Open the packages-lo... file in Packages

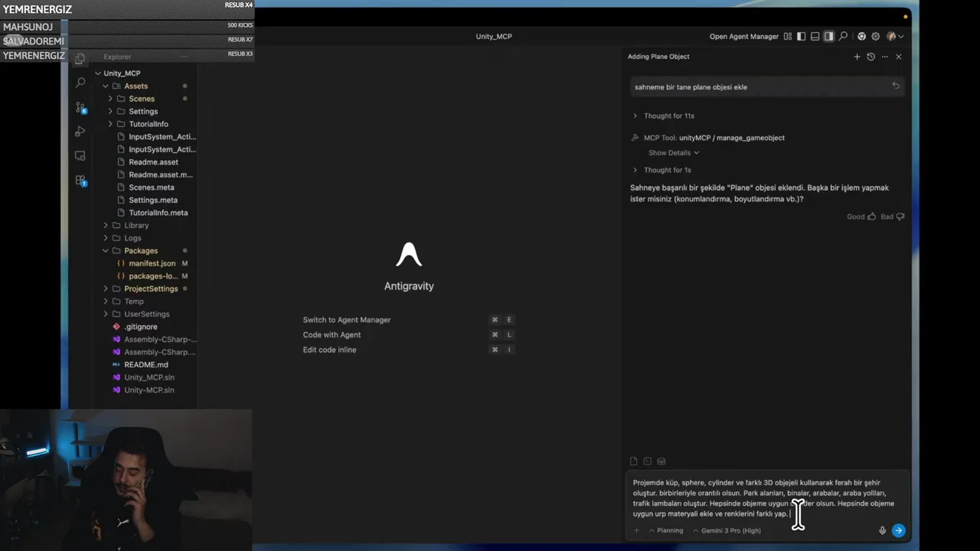[x=153, y=276]
